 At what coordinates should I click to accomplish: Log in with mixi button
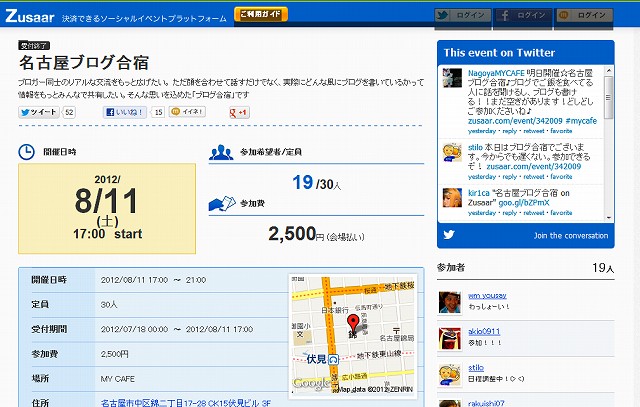click(584, 16)
